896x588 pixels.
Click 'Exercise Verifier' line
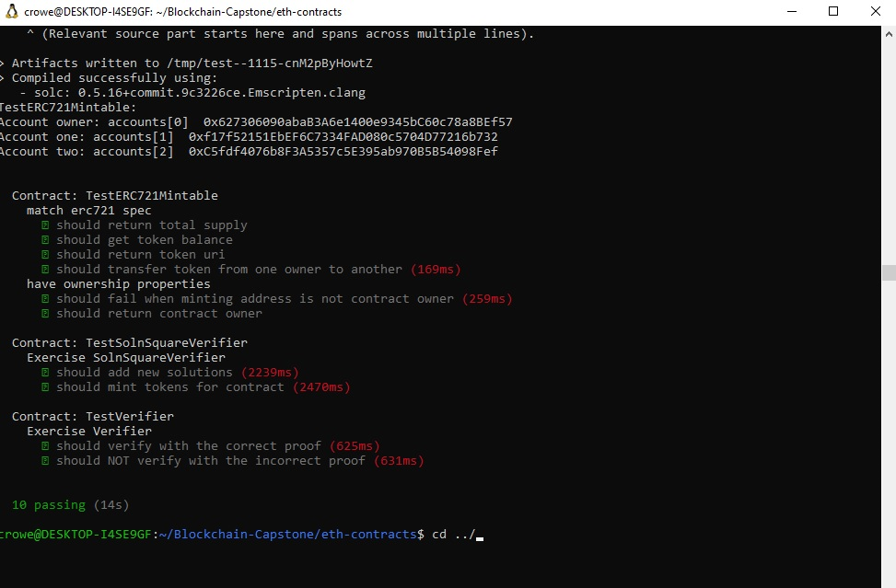(89, 432)
